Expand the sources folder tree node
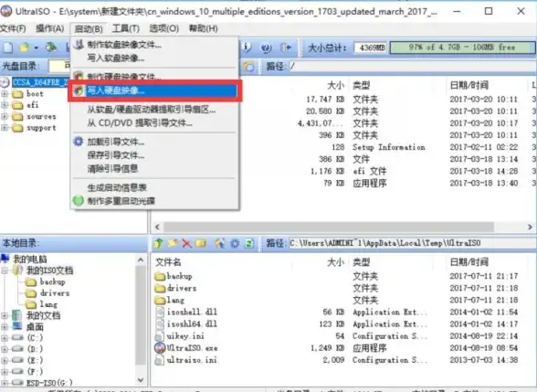 (5, 117)
